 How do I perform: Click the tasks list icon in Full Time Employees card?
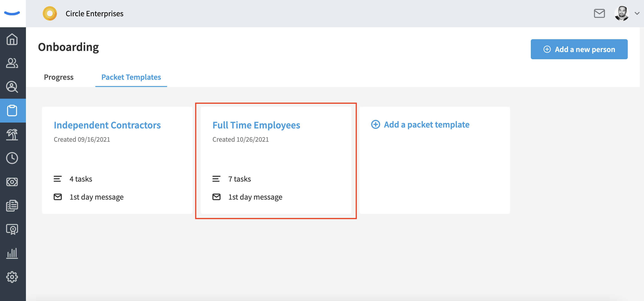[x=216, y=179]
